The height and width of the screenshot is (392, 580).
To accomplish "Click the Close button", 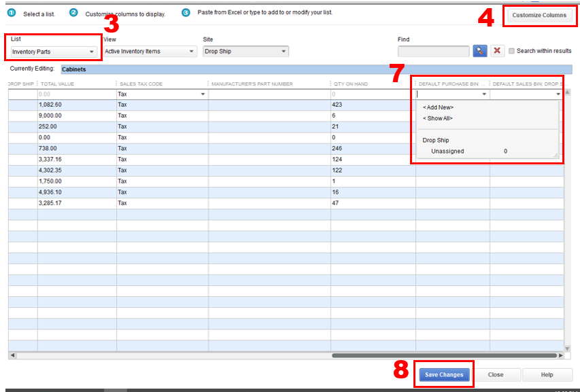I will click(x=496, y=374).
